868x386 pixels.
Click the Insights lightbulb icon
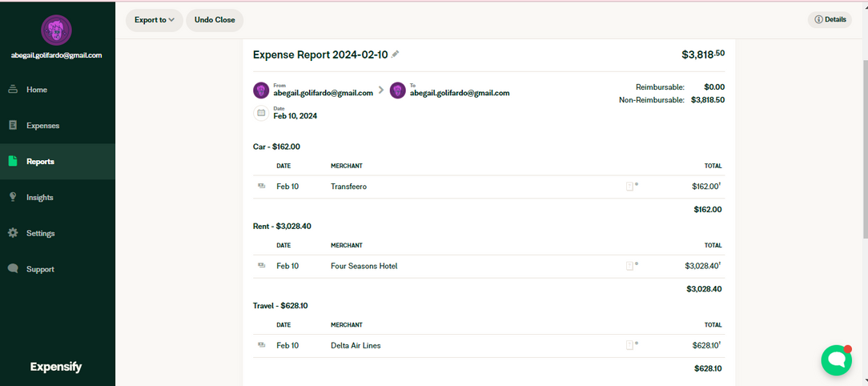(x=13, y=197)
